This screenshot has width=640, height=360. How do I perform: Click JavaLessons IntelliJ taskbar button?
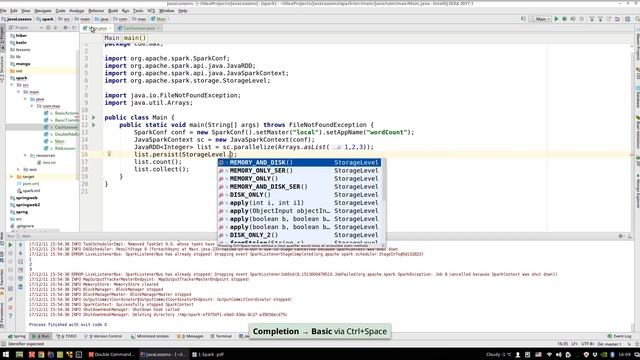click(x=163, y=354)
